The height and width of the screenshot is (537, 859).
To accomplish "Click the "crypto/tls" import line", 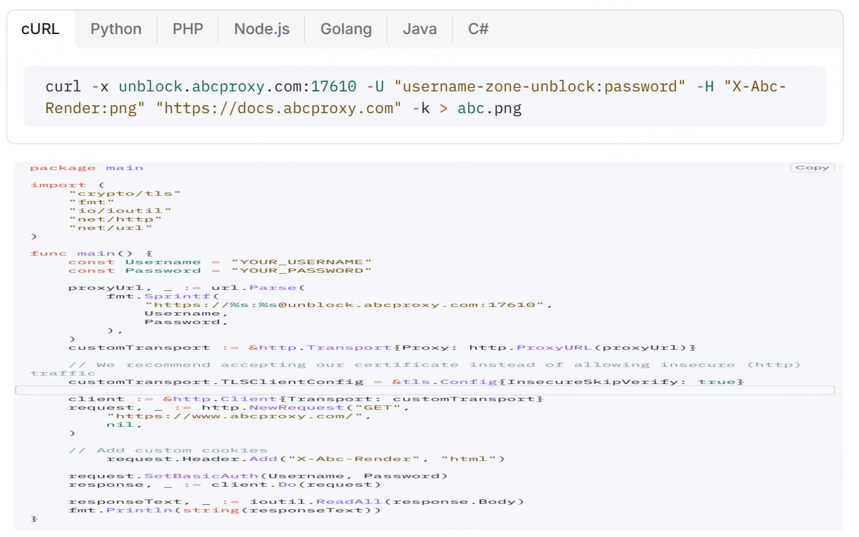I will point(125,193).
